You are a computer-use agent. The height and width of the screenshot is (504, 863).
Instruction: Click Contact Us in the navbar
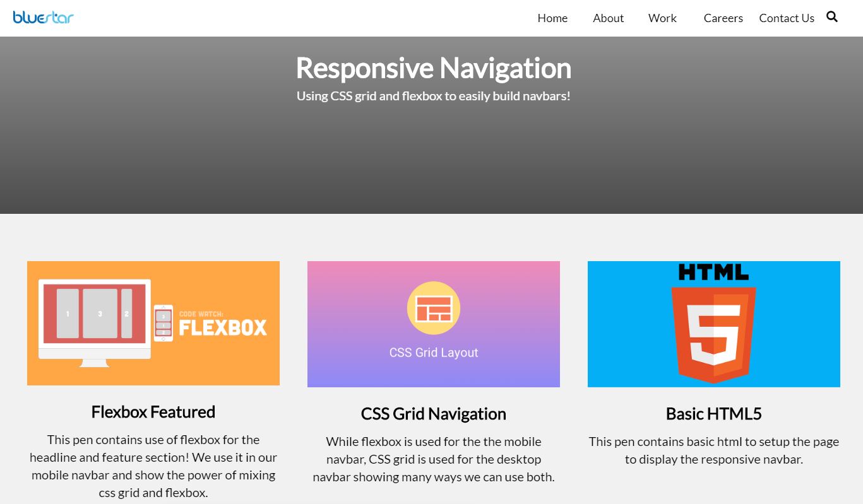pos(786,18)
